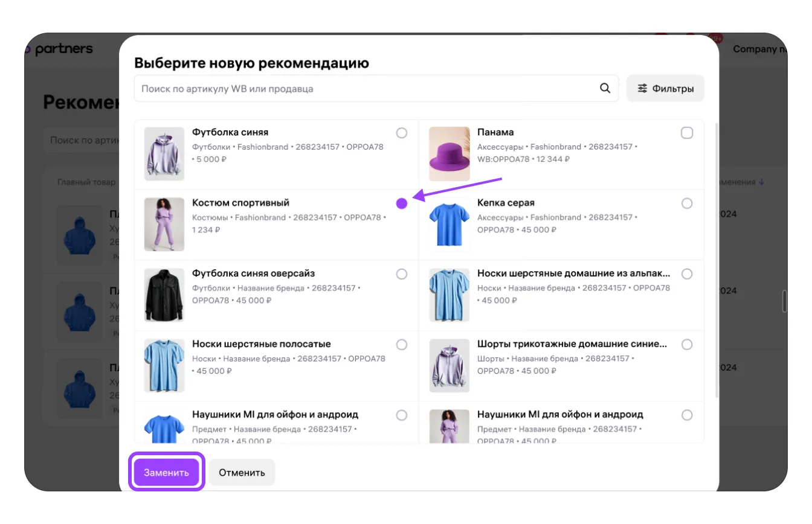Toggle the Панама checkbox
812x524 pixels.
687,133
